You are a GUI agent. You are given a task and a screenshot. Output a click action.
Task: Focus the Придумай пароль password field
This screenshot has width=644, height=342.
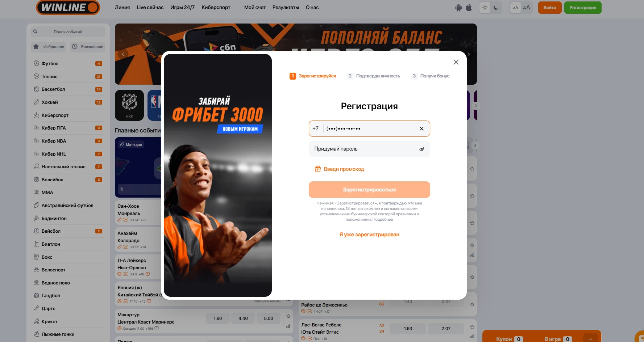(369, 149)
